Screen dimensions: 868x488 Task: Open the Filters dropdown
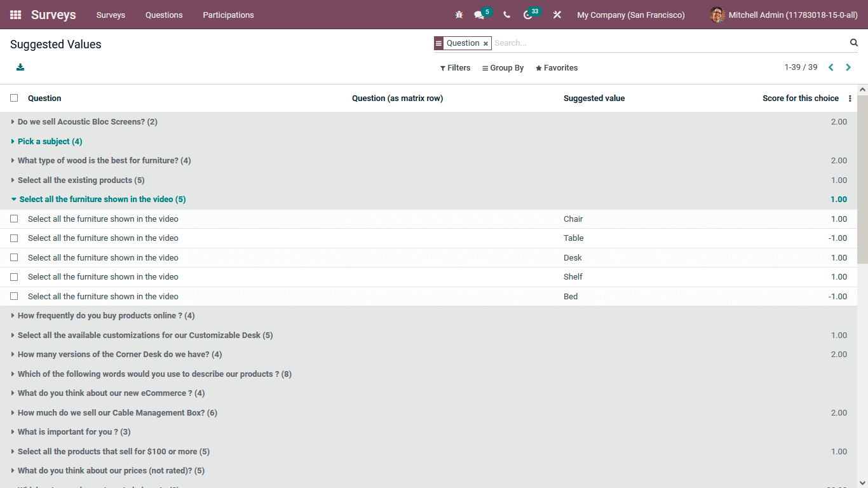pyautogui.click(x=455, y=68)
